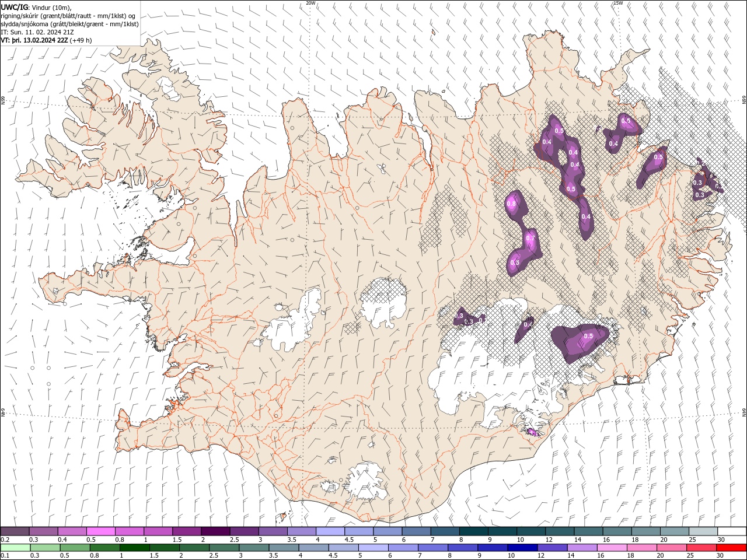Image resolution: width=747 pixels, height=560 pixels.
Task: Click the "20W" longitude label
Action: (311, 3)
